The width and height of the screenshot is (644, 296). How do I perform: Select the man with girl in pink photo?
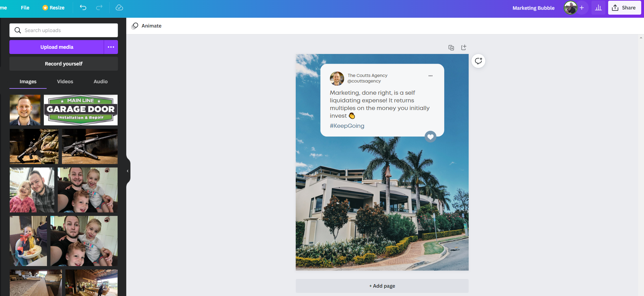point(32,190)
